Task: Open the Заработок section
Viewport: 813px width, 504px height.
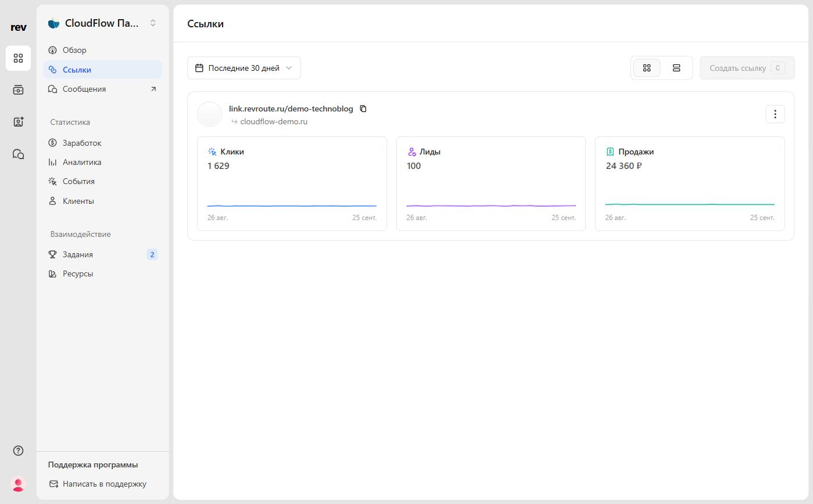Action: tap(103, 143)
